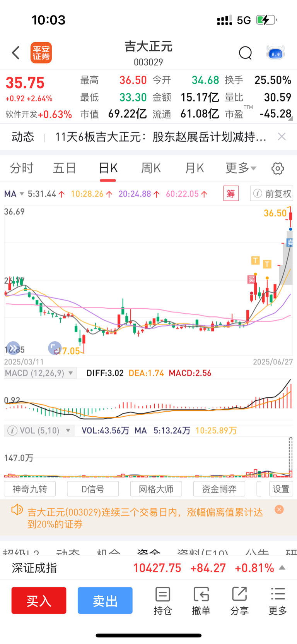The image size is (297, 644).
Task: Select the 日K tab
Action: tap(108, 168)
